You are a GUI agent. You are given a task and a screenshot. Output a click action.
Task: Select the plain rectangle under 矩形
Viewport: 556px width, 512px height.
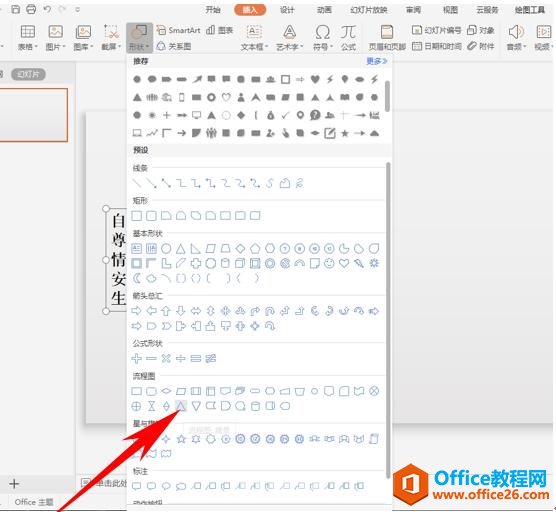coord(137,216)
